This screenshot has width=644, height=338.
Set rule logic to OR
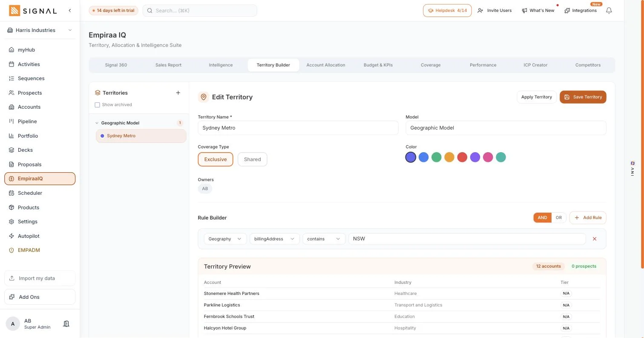point(559,218)
